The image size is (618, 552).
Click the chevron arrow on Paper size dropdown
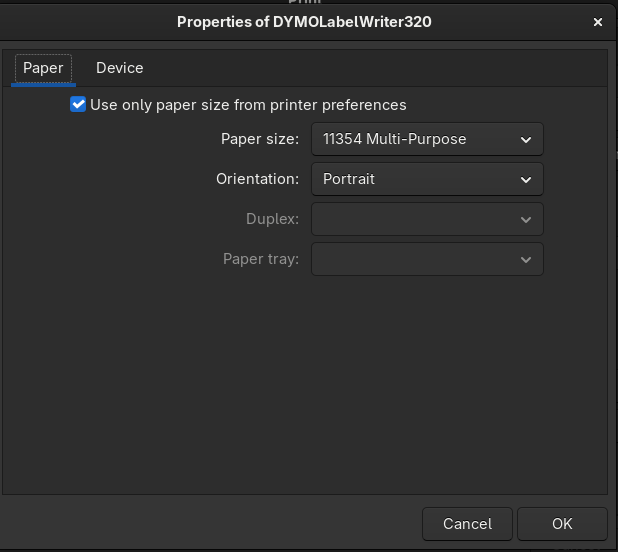(526, 140)
